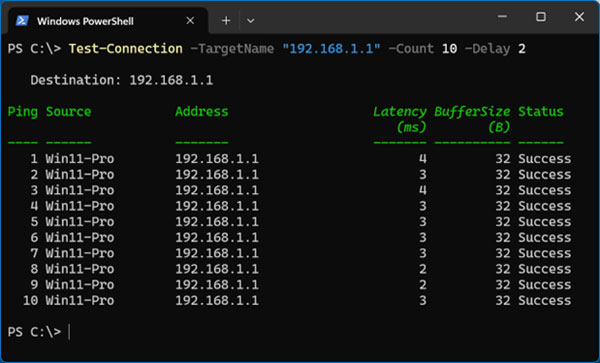This screenshot has height=363, width=600.
Task: Click the BufferSize column header
Action: pyautogui.click(x=472, y=112)
